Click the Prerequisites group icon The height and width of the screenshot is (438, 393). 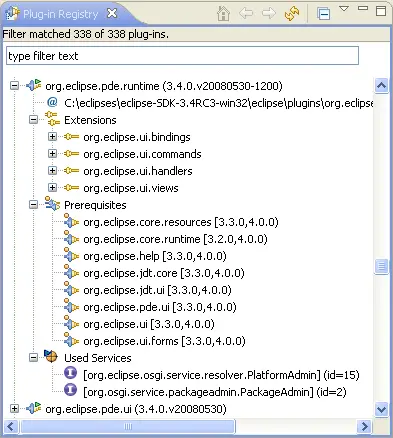(x=52, y=204)
